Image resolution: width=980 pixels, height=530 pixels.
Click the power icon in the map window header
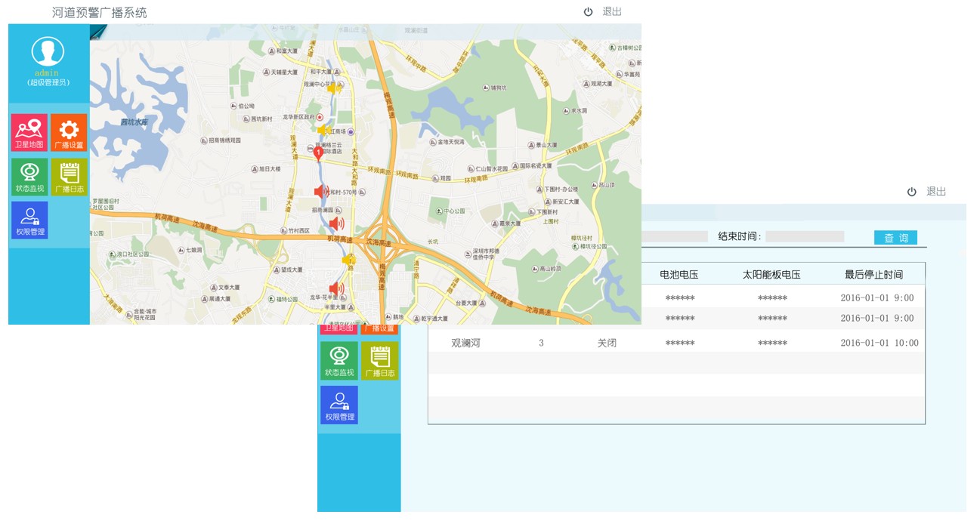(588, 12)
